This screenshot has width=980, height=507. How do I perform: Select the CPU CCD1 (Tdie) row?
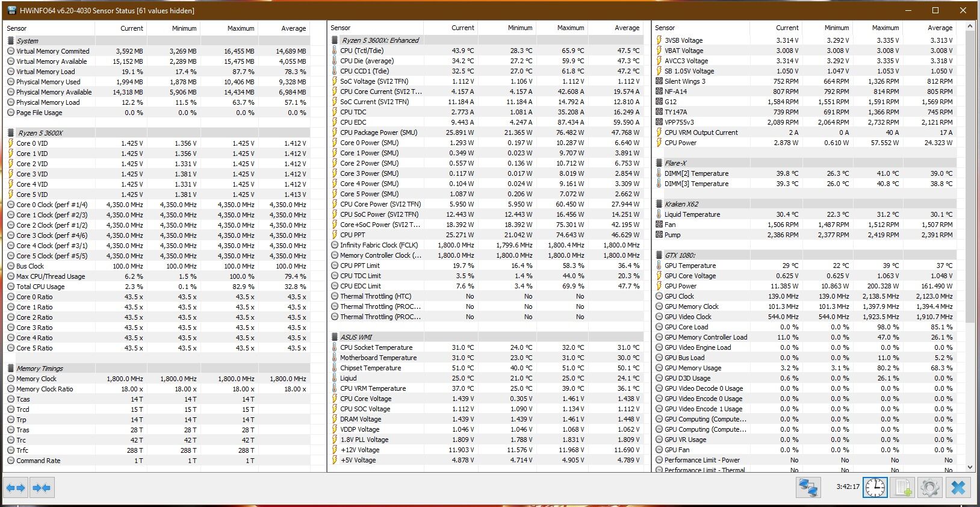485,71
